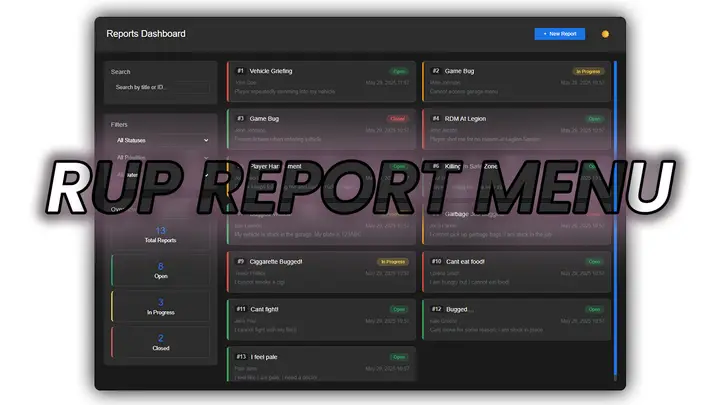The image size is (720, 405).
Task: Focus the Search by title or ID field
Action: click(x=162, y=87)
